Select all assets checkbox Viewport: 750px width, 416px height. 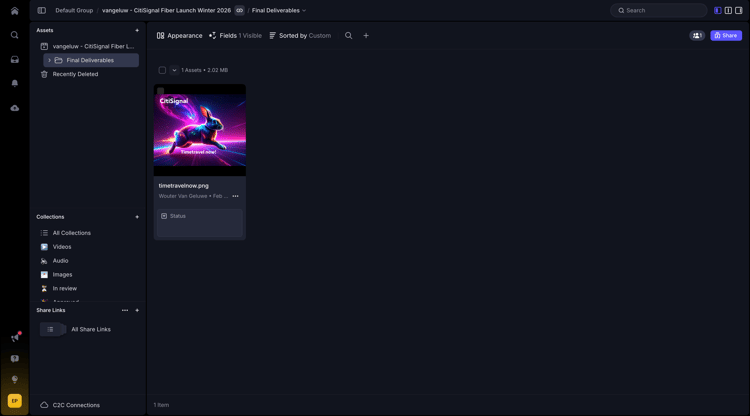tap(162, 70)
